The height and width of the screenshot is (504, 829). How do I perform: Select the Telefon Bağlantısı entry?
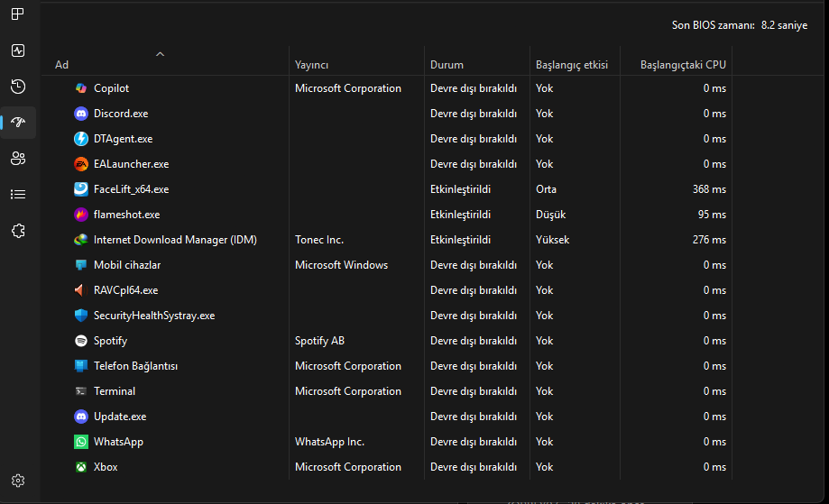tap(135, 366)
